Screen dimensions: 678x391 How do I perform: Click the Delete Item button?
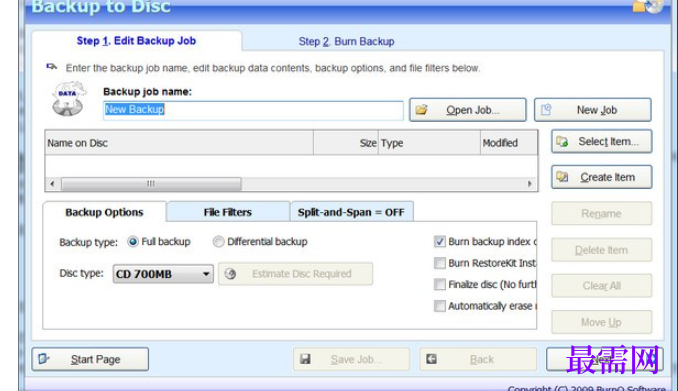click(601, 250)
